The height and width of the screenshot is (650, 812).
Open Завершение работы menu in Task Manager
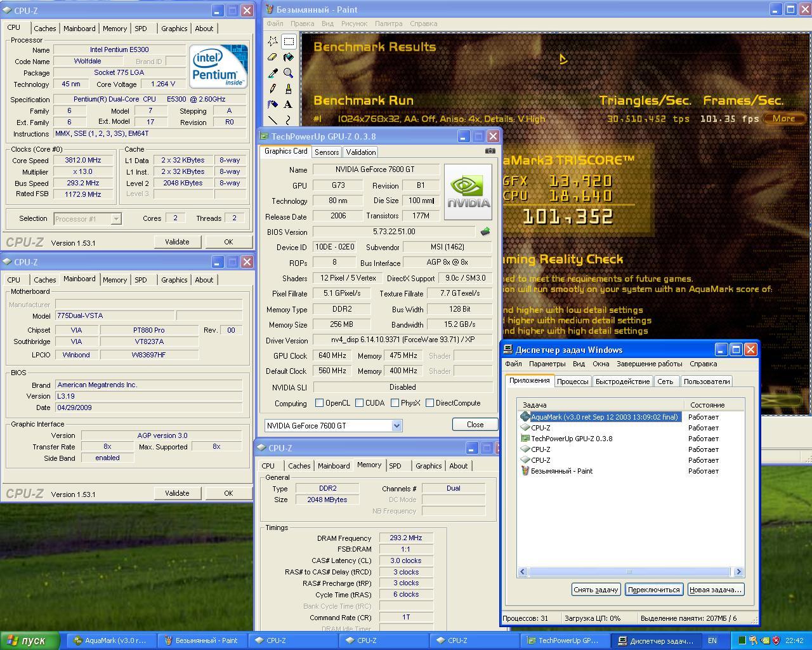650,364
